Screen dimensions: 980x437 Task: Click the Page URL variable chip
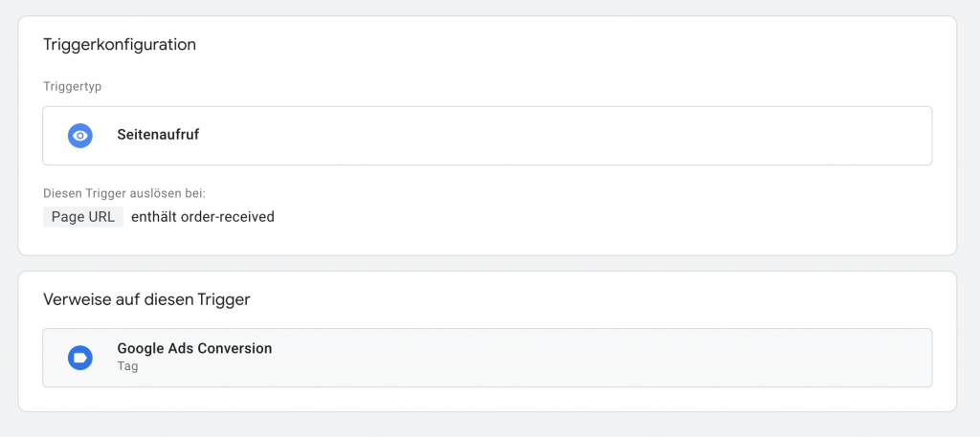pos(83,217)
